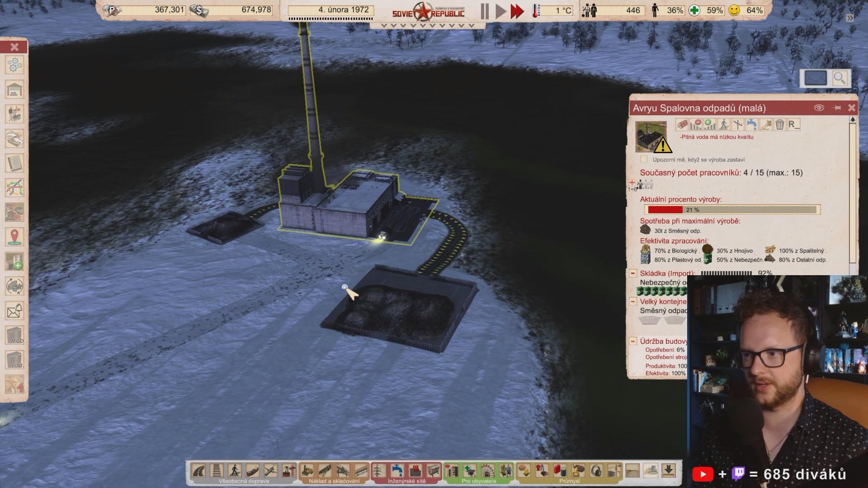Set normal game speed with play button
868x488 pixels.
tap(500, 11)
